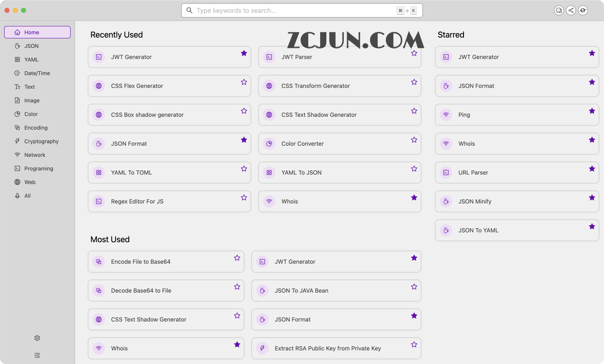Click the Color Converter pie-chart icon
Screen dimensions: 604x364
pyautogui.click(x=269, y=144)
